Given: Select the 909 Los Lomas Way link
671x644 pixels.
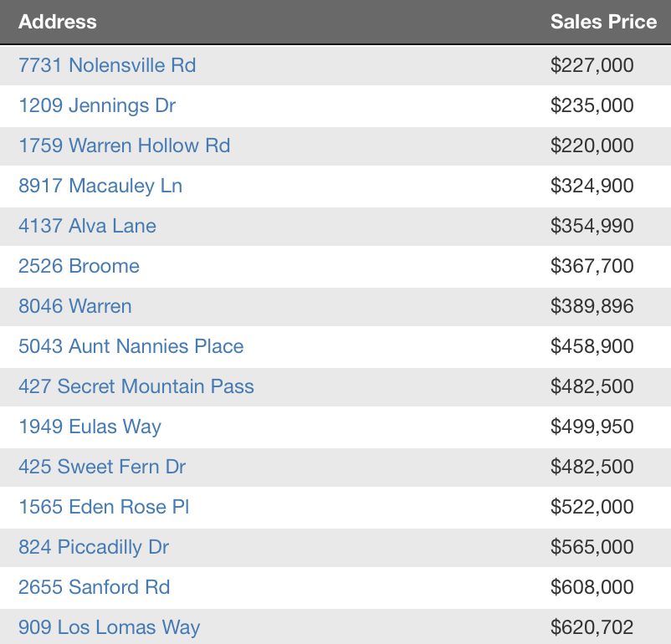Looking at the screenshot, I should (x=109, y=628).
